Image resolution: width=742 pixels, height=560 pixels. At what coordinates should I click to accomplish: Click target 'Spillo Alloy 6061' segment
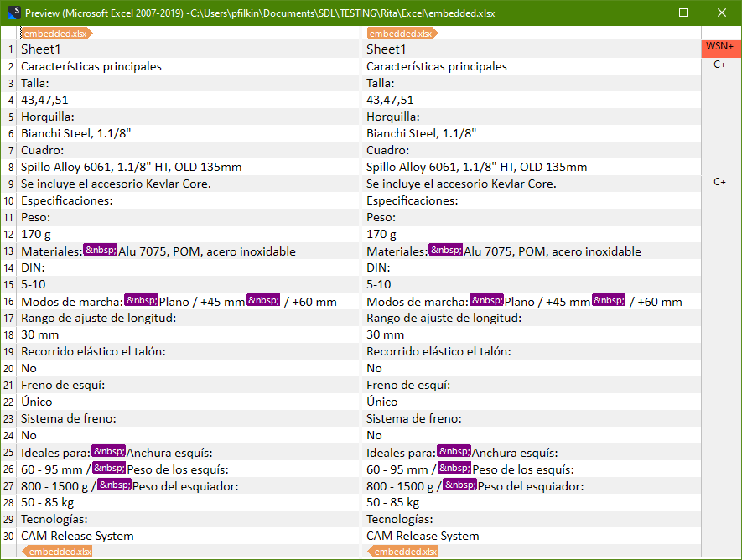tap(476, 167)
